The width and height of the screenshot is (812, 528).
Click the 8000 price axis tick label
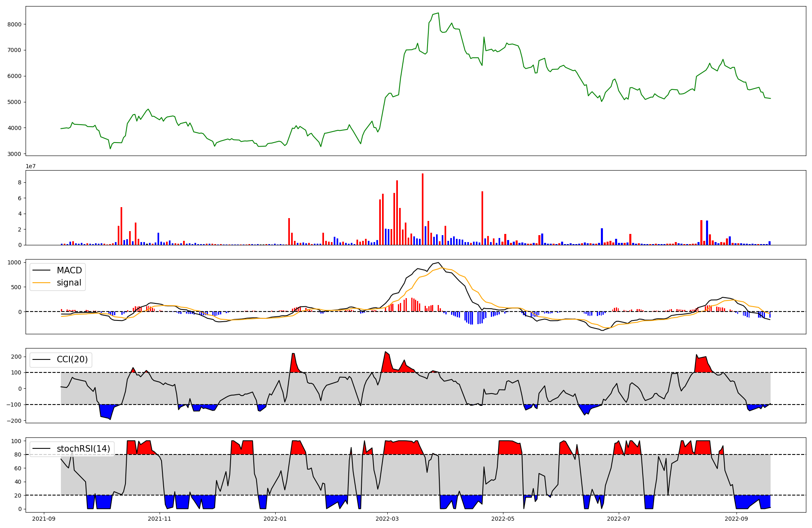coord(15,24)
